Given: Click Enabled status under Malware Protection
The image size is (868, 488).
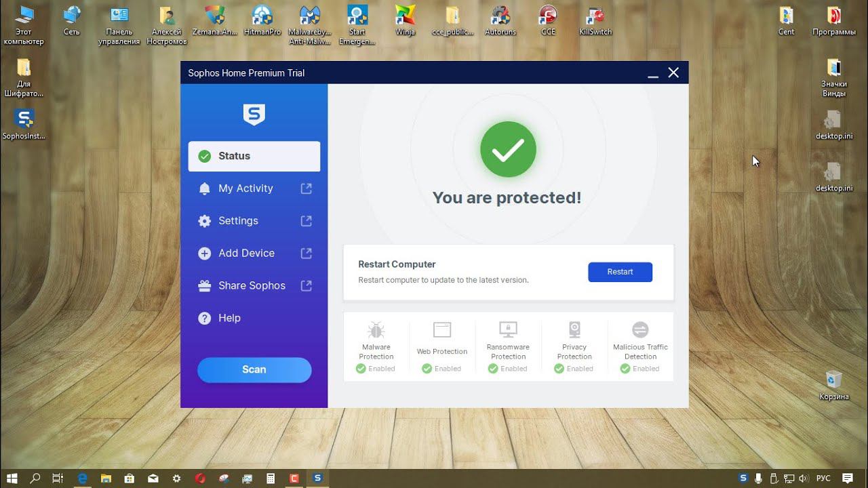Looking at the screenshot, I should pos(376,369).
